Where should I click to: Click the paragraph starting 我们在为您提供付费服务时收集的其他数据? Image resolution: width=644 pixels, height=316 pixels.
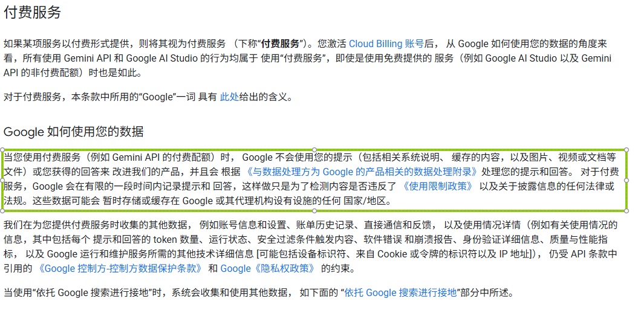pos(310,247)
